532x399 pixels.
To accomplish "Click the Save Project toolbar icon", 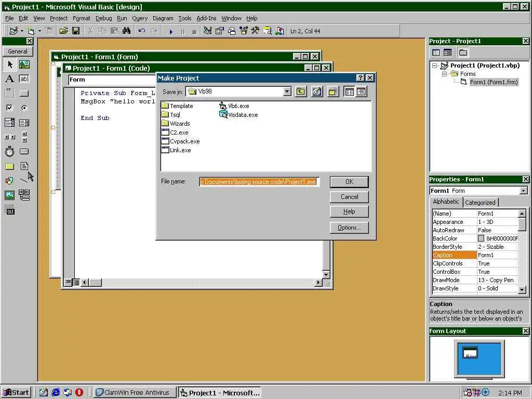I will coord(76,31).
